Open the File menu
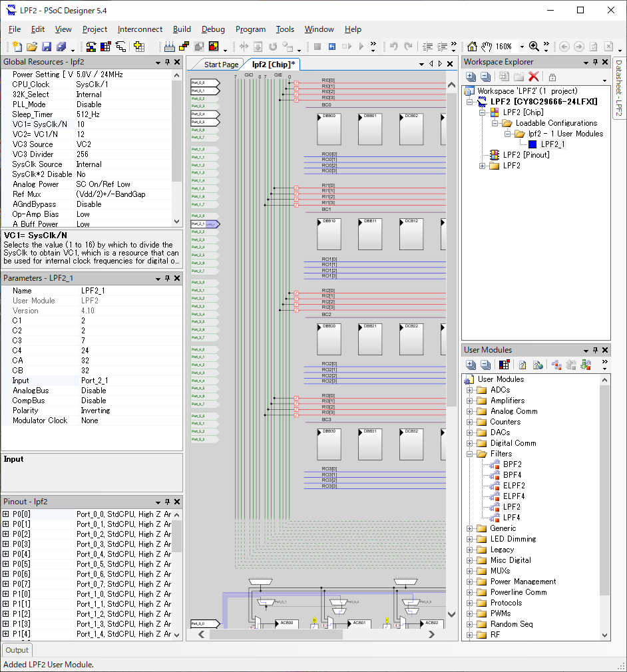Viewport: 627px width, 672px height. click(15, 29)
